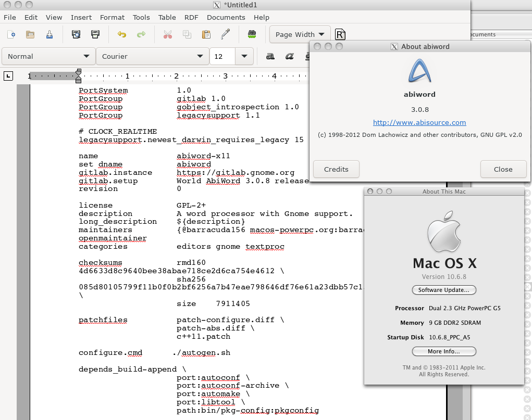The height and width of the screenshot is (420, 532).
Task: Open the Help menu
Action: point(262,17)
